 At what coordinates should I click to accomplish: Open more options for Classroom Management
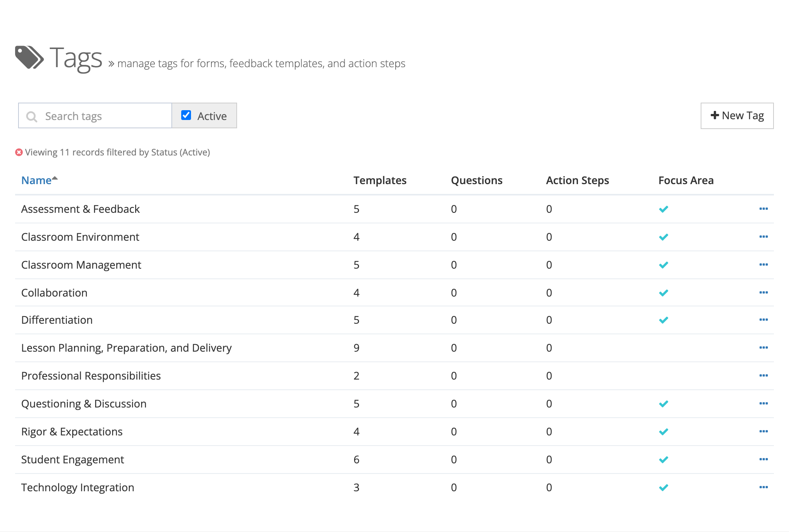pos(763,264)
